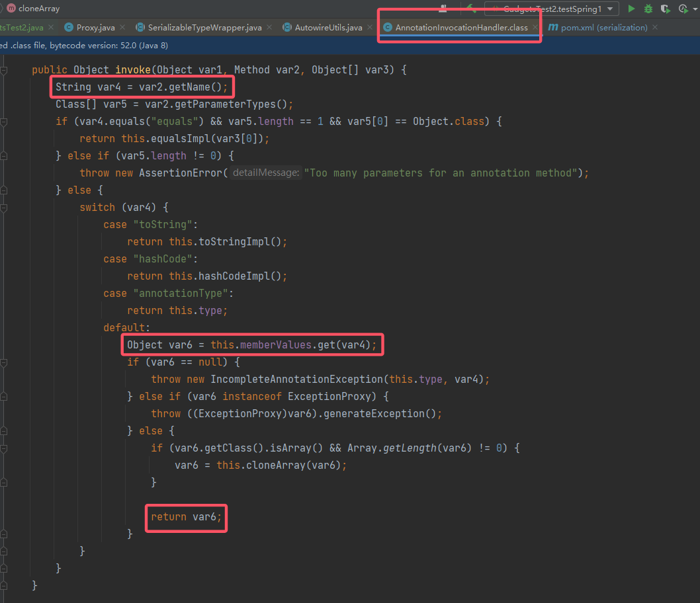Fold the switch (var4) block
700x603 pixels.
[3, 208]
